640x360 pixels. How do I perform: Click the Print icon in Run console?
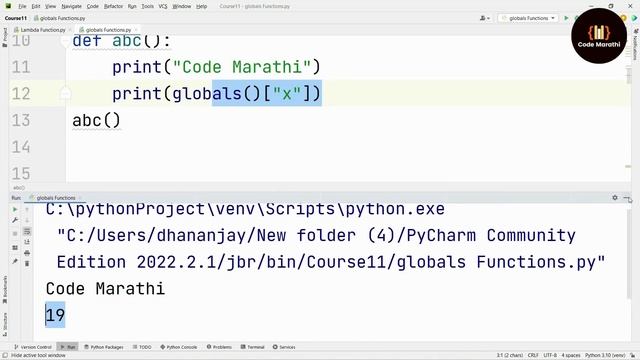point(27,253)
